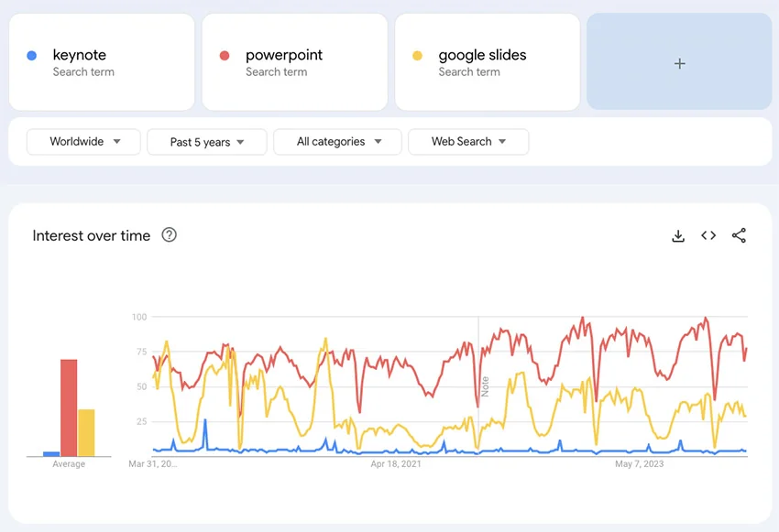Viewport: 779px width, 532px height.
Task: Select the powerpoint search term card
Action: [294, 61]
